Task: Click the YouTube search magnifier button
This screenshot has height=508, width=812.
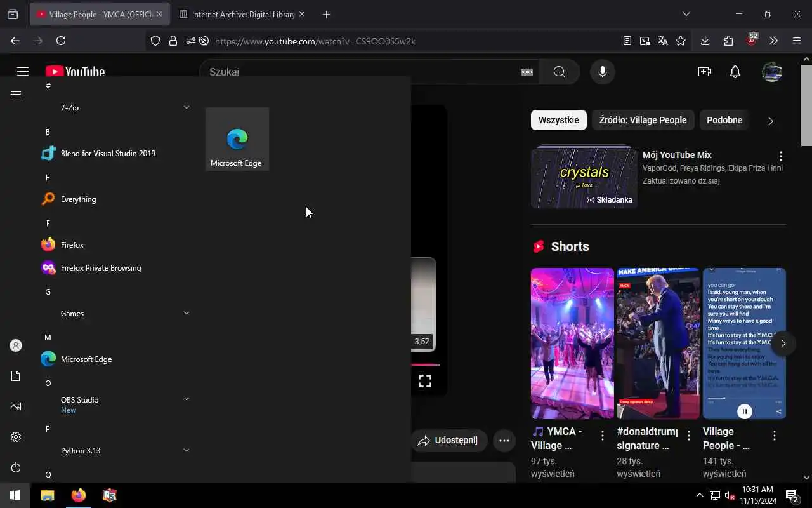Action: click(x=559, y=72)
